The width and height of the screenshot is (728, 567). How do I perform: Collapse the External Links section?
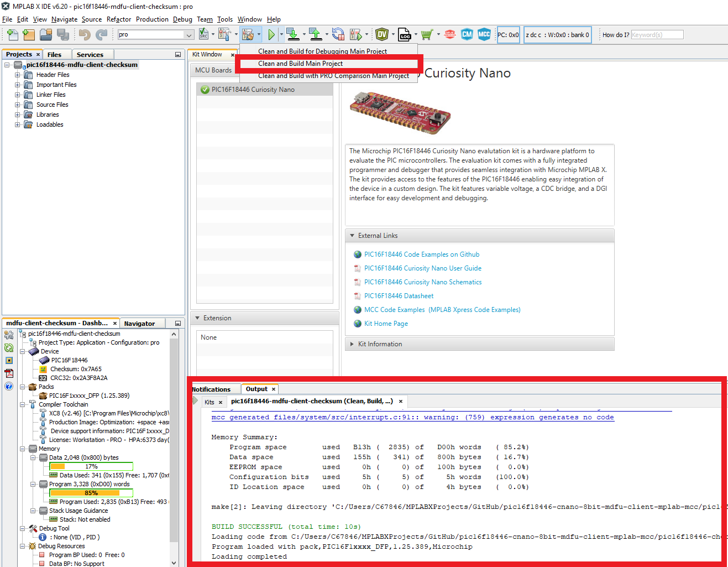[x=352, y=236]
